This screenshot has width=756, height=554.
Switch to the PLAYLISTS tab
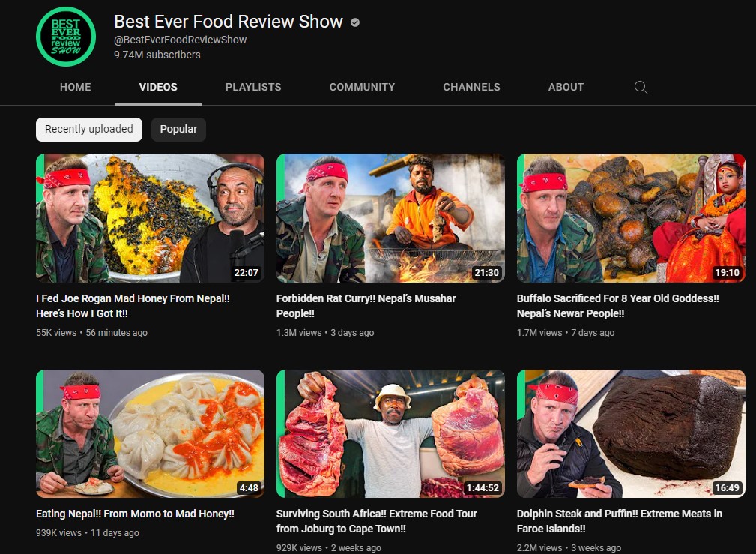pyautogui.click(x=253, y=88)
